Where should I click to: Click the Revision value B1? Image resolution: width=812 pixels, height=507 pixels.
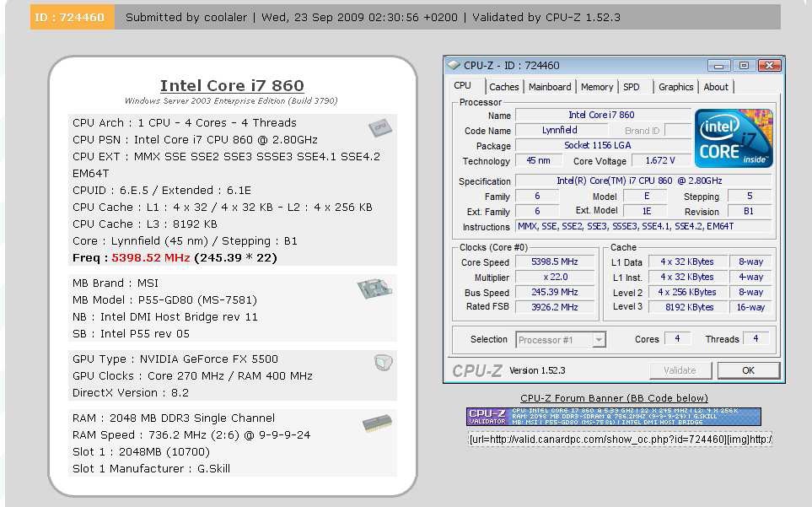tap(750, 211)
